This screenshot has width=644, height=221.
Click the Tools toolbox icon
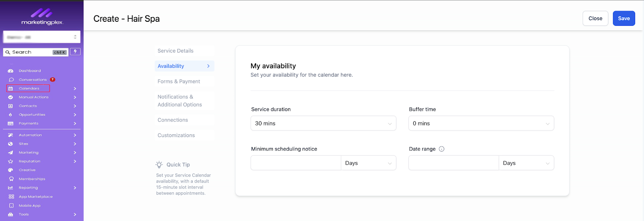point(10,215)
